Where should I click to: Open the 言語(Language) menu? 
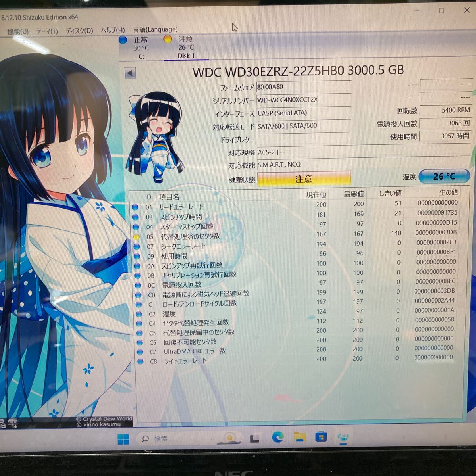pos(155,29)
